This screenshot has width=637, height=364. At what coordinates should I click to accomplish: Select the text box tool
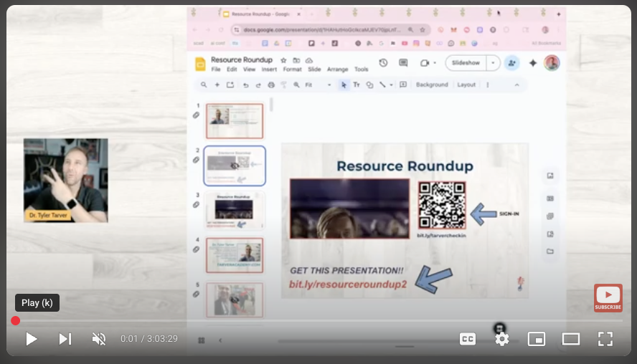(357, 85)
